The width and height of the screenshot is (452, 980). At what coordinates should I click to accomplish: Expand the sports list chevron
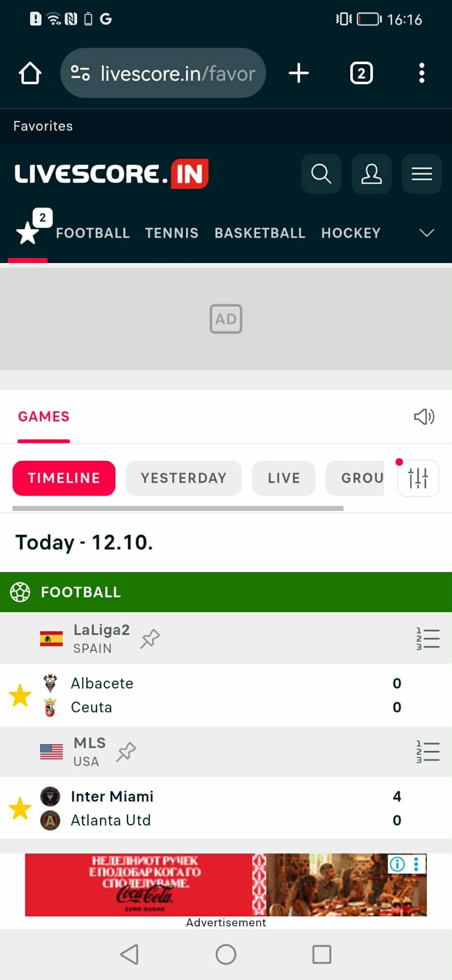(426, 233)
